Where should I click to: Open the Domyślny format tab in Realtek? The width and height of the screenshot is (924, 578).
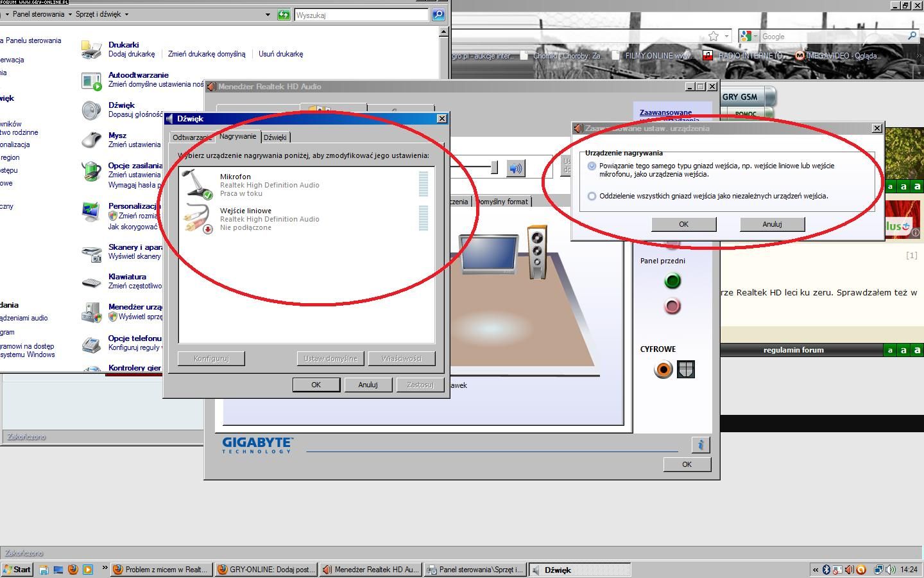[502, 202]
